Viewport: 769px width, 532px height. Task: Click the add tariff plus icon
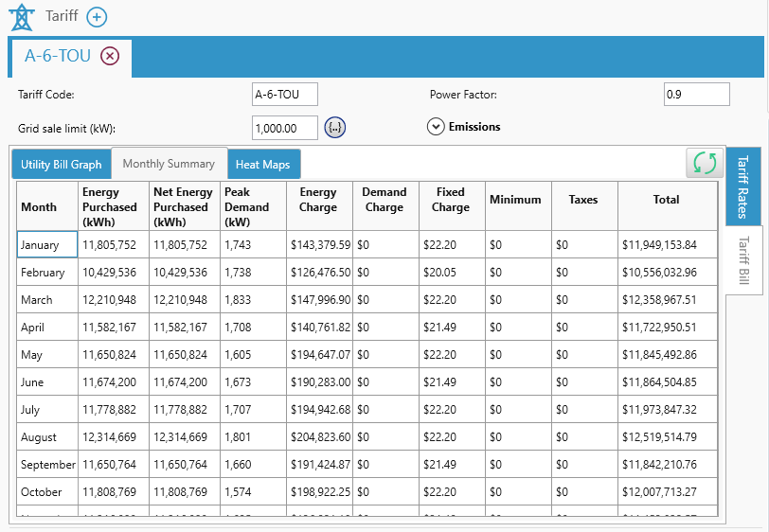coord(97,17)
